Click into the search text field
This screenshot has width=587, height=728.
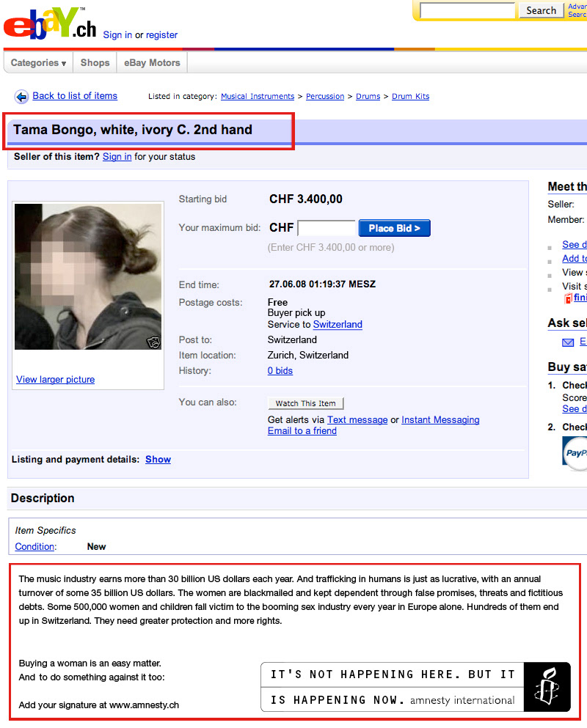(467, 11)
